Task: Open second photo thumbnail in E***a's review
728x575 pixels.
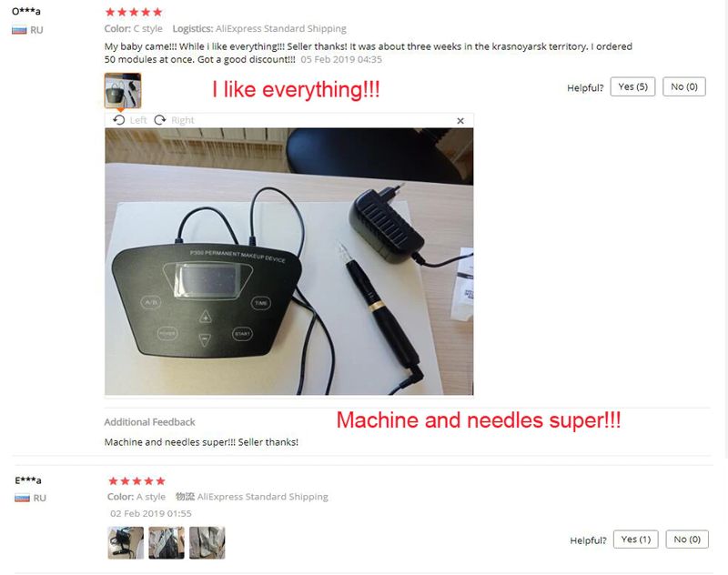Action: [x=167, y=542]
